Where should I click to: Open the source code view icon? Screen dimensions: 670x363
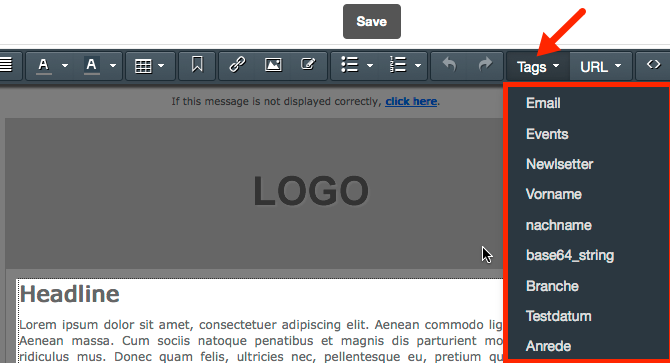click(654, 64)
